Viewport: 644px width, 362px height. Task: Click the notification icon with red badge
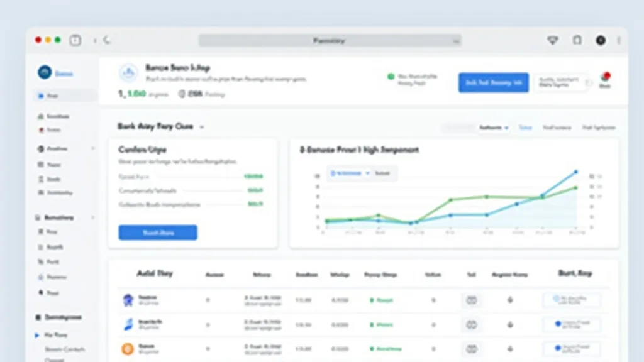tap(605, 78)
